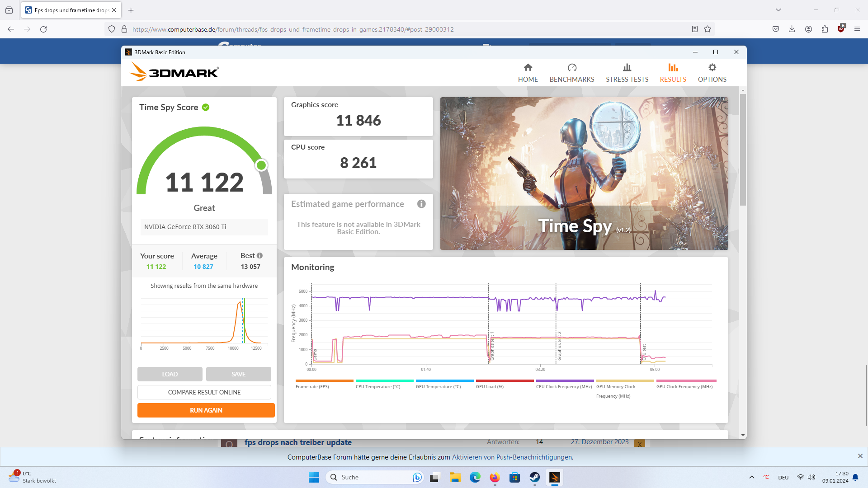Toggle the Frame rate (FPS) legend series

click(x=312, y=387)
